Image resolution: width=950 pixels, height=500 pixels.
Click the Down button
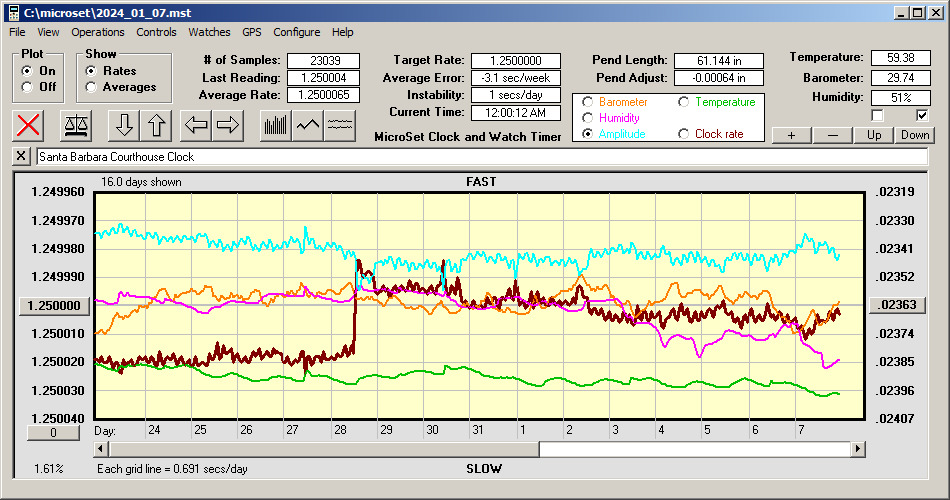tap(915, 135)
